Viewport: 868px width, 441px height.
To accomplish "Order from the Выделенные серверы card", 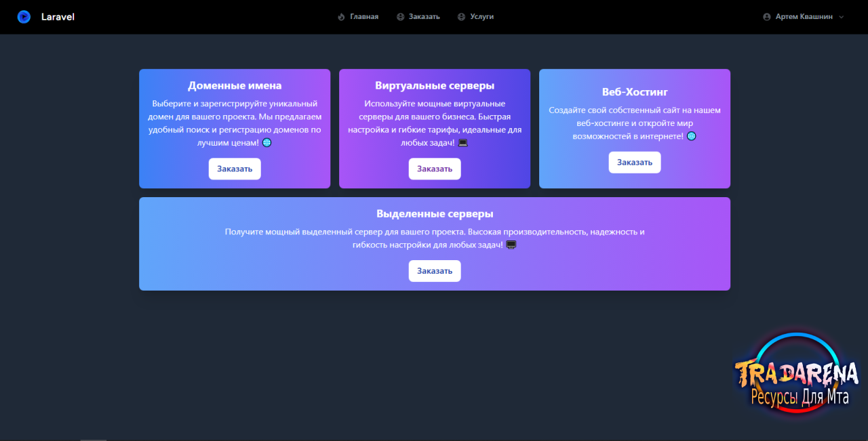I will (435, 271).
